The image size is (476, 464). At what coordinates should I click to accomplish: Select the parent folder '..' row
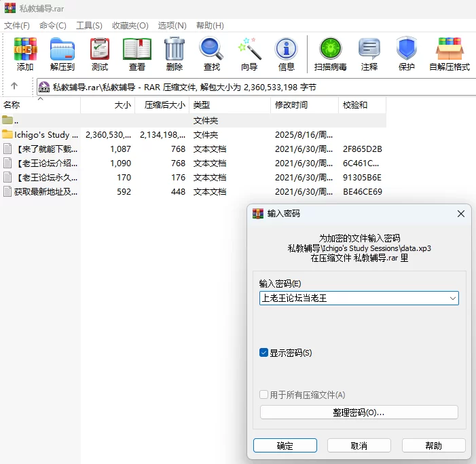point(193,120)
